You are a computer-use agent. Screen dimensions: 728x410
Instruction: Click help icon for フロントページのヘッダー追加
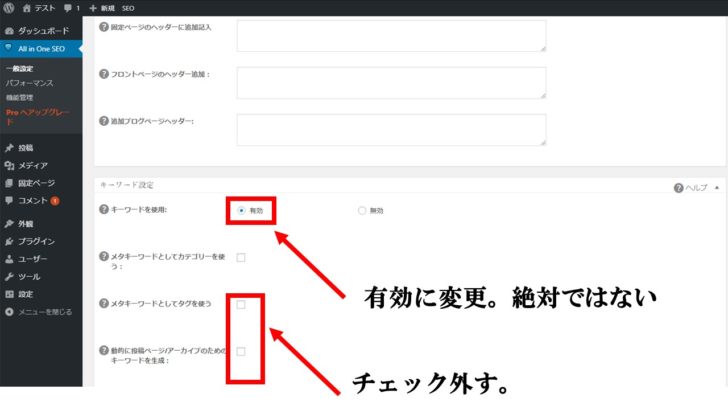[104, 74]
